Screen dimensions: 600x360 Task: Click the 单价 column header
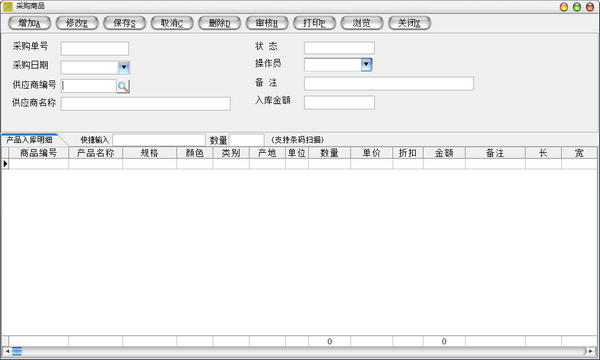click(372, 153)
